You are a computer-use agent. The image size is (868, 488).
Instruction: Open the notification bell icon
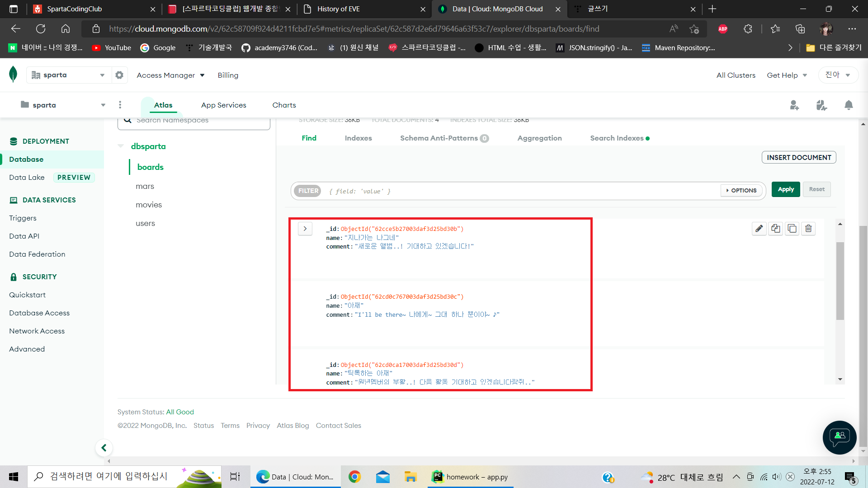tap(849, 105)
